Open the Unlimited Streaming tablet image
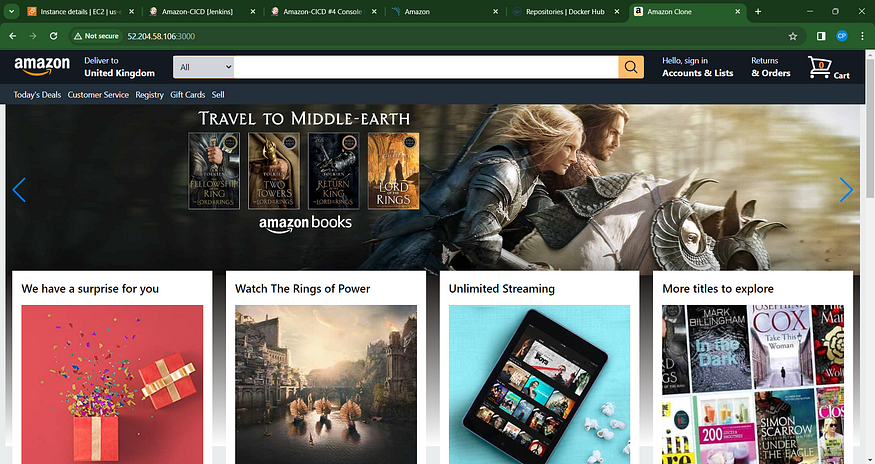 tap(540, 384)
